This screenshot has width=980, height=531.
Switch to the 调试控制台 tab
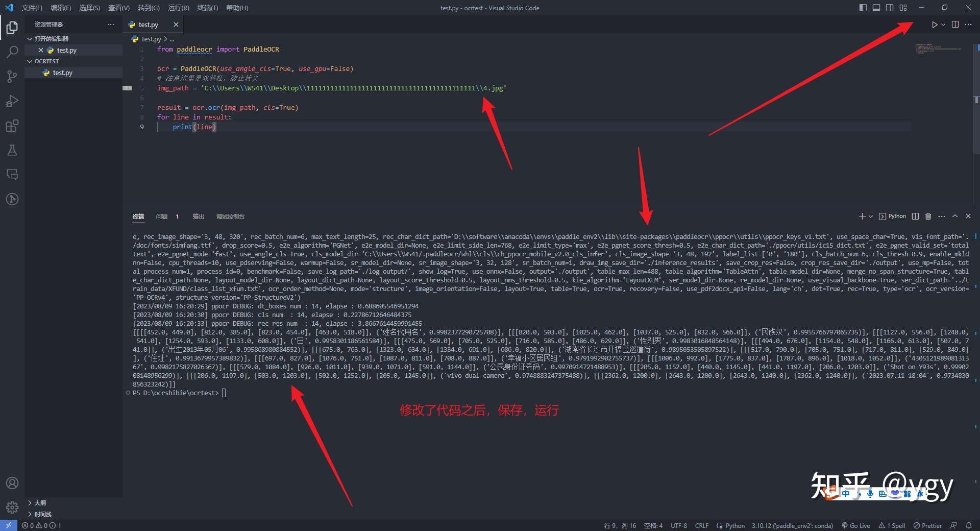[x=230, y=216]
